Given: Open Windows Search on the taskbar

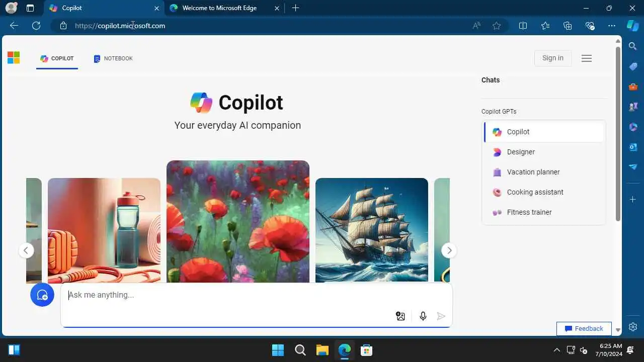Looking at the screenshot, I should 300,350.
